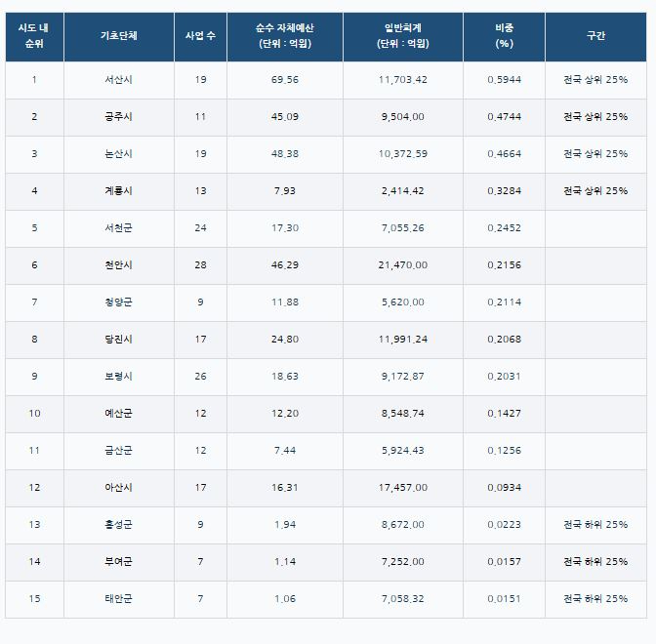Click the ratio value 0.2156
The width and height of the screenshot is (656, 644).
coord(504,265)
